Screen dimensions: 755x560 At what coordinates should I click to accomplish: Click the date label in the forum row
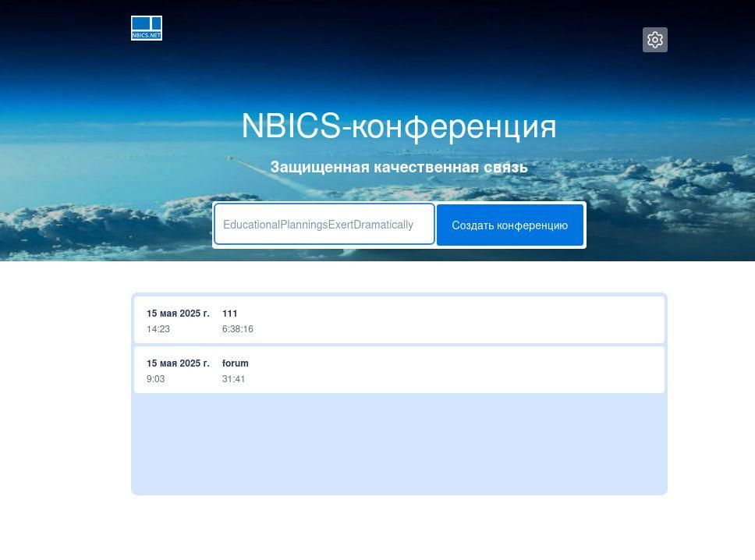(x=178, y=363)
